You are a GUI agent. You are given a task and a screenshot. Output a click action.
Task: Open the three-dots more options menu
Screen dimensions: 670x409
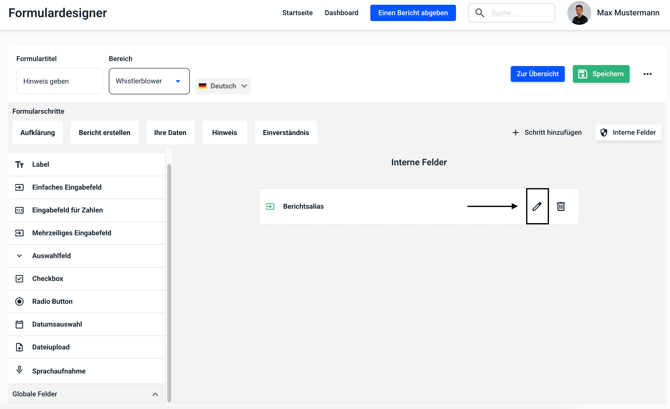click(x=647, y=74)
